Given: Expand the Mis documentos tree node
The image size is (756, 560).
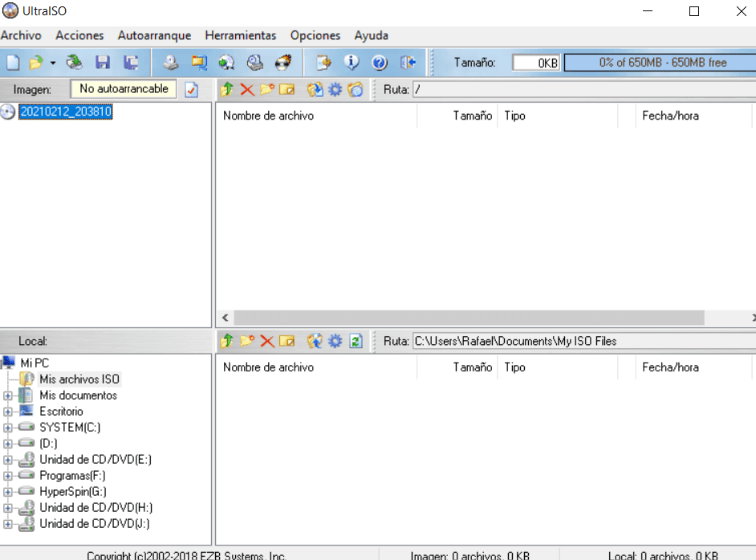Looking at the screenshot, I should point(8,396).
